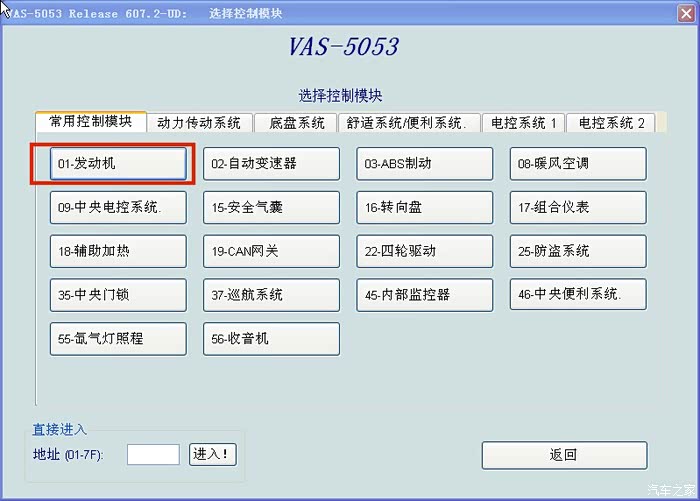
Task: Open 22-四轮驱动 four-wheel drive
Action: [x=425, y=251]
